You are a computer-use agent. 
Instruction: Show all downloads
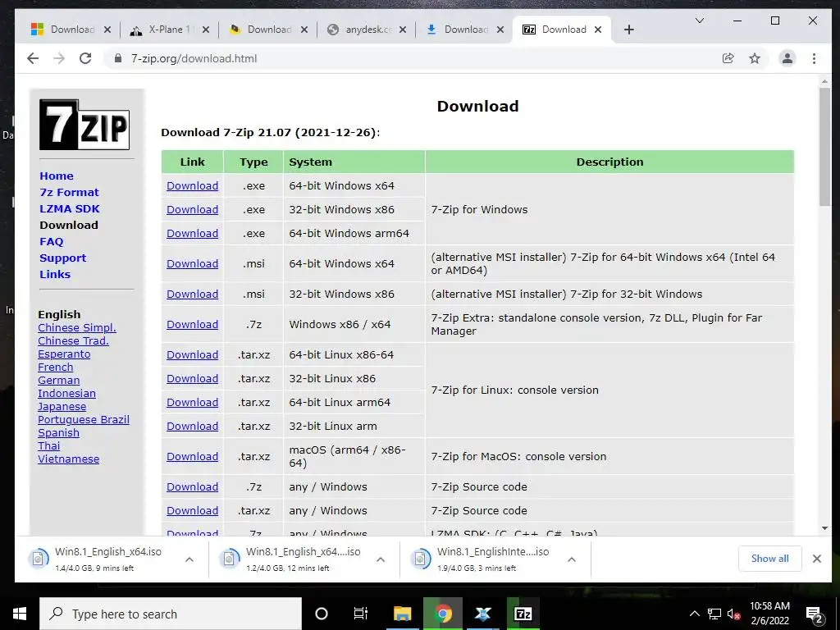click(x=769, y=559)
